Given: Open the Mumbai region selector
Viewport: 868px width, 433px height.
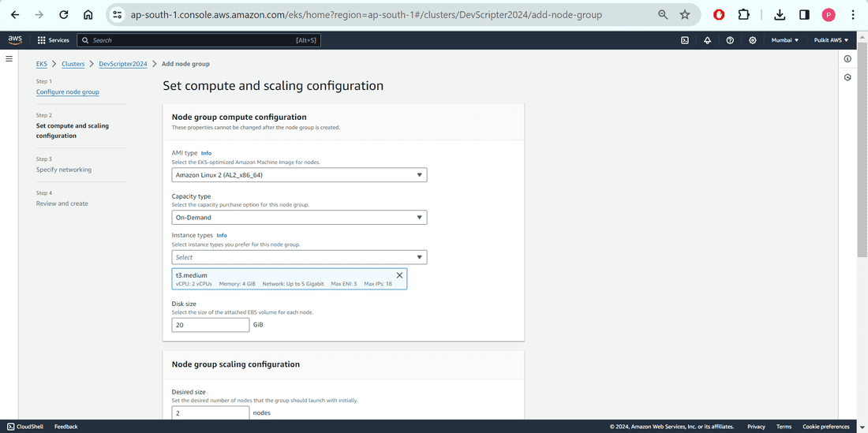Looking at the screenshot, I should (784, 40).
